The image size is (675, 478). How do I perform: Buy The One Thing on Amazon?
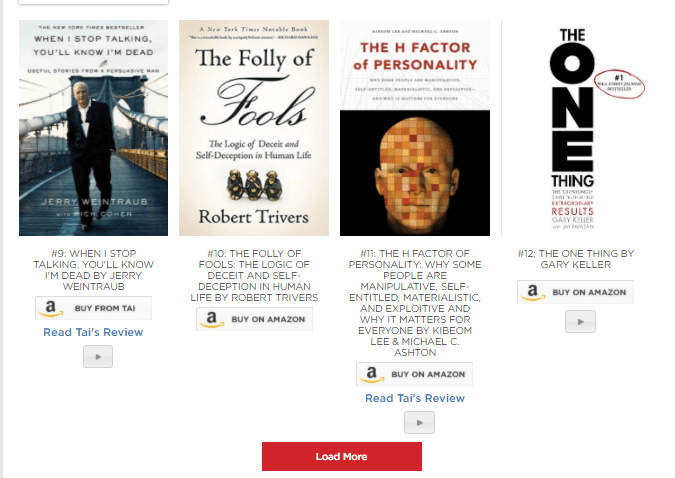tap(576, 292)
